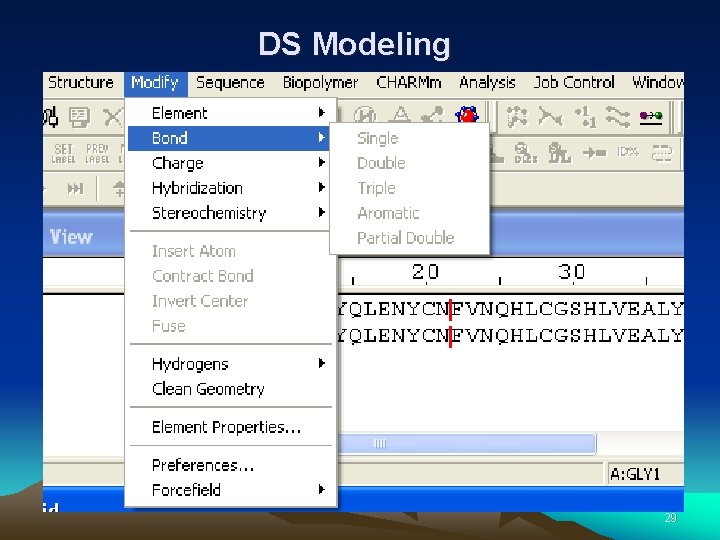Viewport: 720px width, 540px height.
Task: Select Triple bond type
Action: 410,188
